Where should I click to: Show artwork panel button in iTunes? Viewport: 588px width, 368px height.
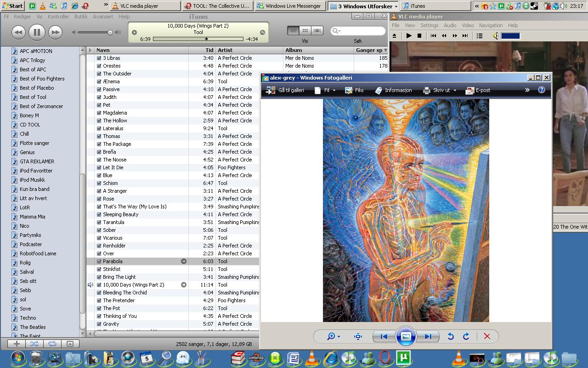point(70,344)
